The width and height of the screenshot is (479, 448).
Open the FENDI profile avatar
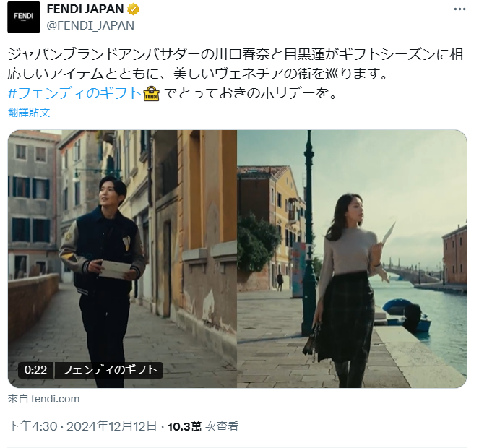tap(24, 17)
